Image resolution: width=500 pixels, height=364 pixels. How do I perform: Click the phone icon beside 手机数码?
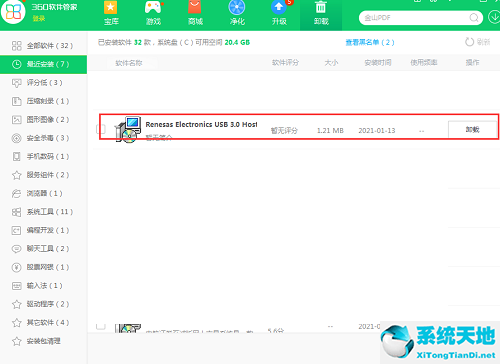click(x=16, y=157)
